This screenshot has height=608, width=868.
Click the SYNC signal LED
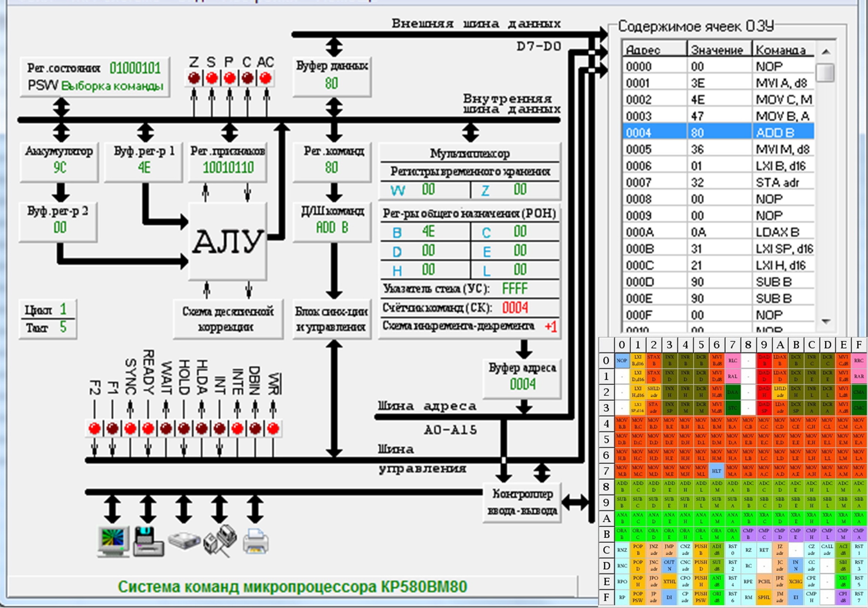(x=130, y=428)
